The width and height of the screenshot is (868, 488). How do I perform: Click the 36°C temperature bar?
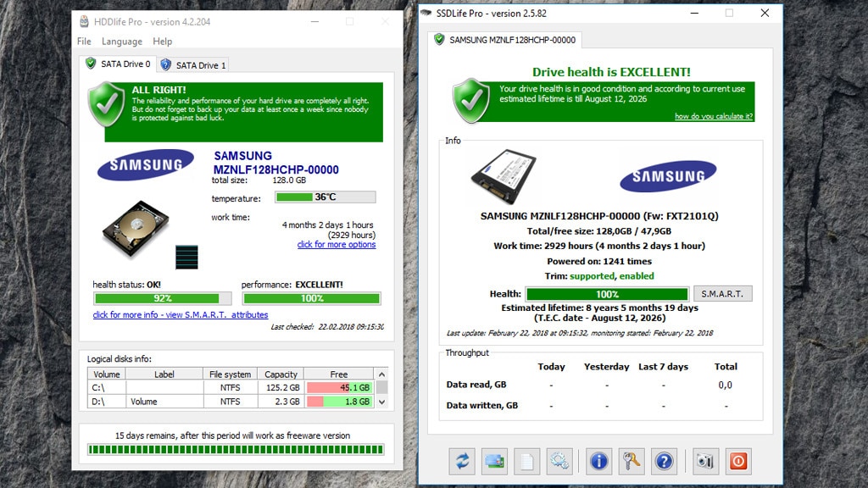tap(325, 197)
